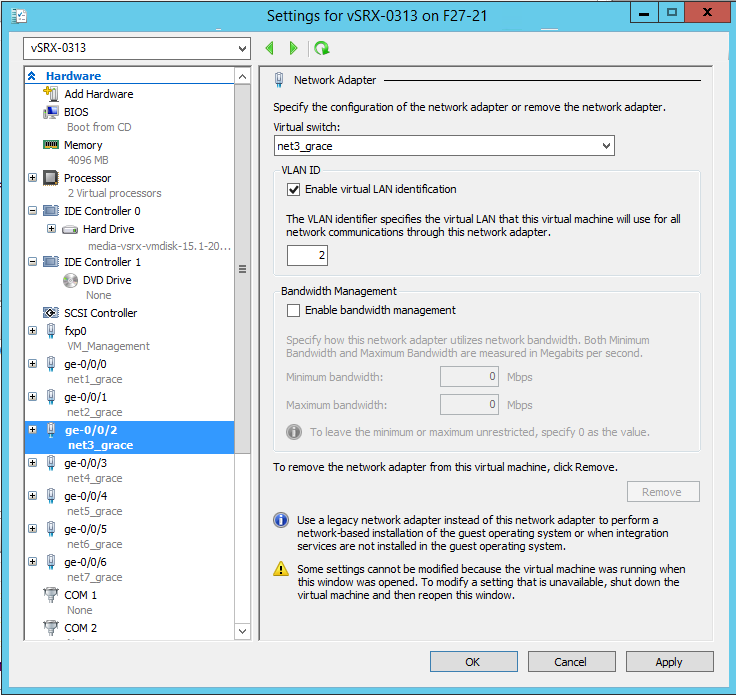Screen dimensions: 736x695
Task: Expand the Processor tree node
Action: click(32, 178)
